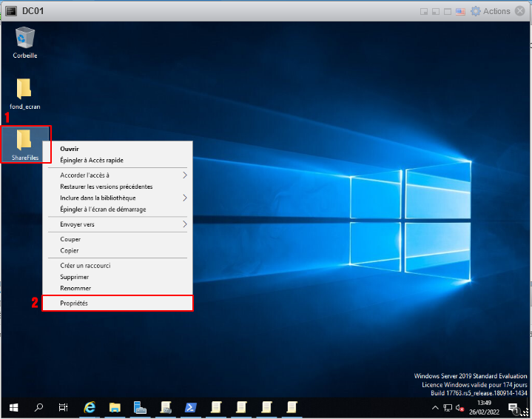532x419 pixels.
Task: Open the taskbar clock and date
Action: (485, 407)
